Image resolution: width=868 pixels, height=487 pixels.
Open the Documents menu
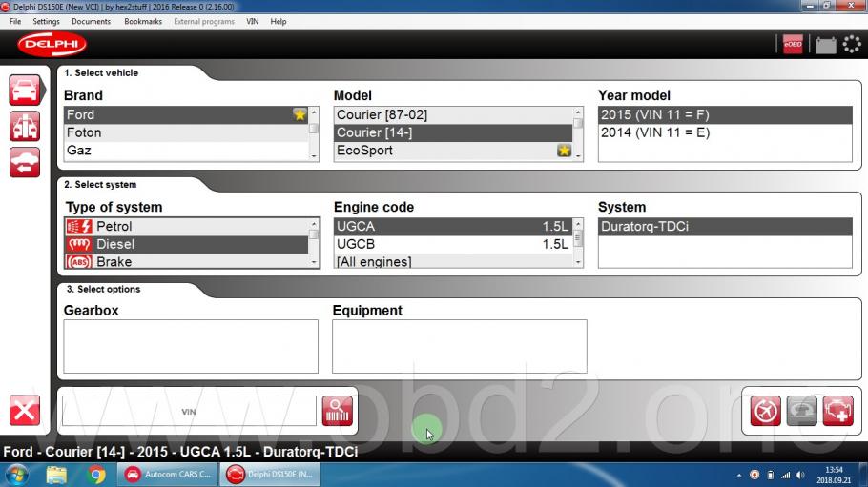click(x=91, y=22)
